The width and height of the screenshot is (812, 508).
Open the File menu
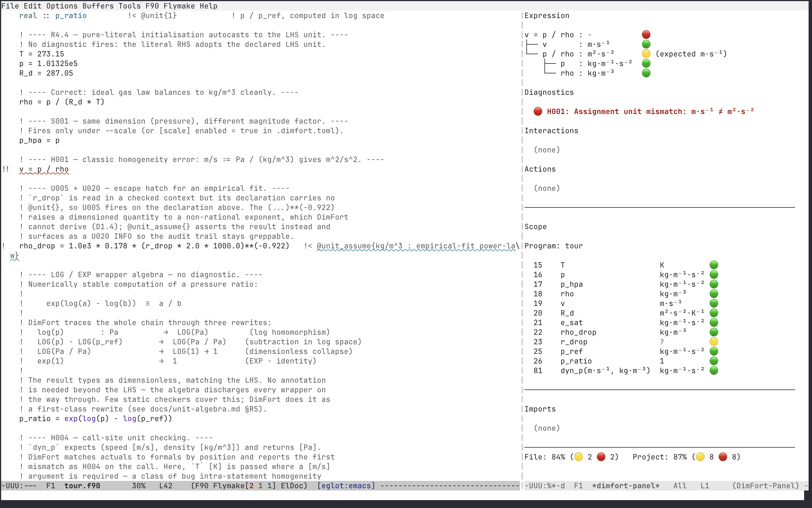click(x=10, y=6)
